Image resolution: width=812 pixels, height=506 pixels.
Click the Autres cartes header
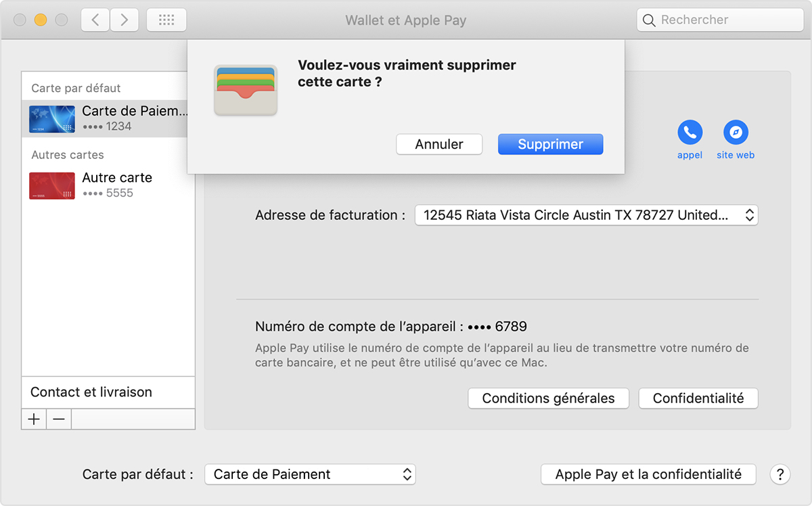point(68,155)
